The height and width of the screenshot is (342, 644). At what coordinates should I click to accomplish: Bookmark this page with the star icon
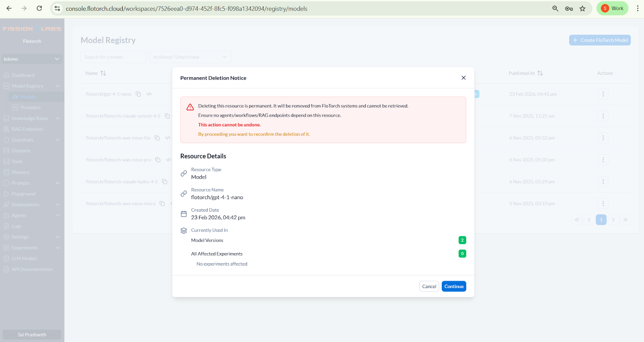point(582,8)
